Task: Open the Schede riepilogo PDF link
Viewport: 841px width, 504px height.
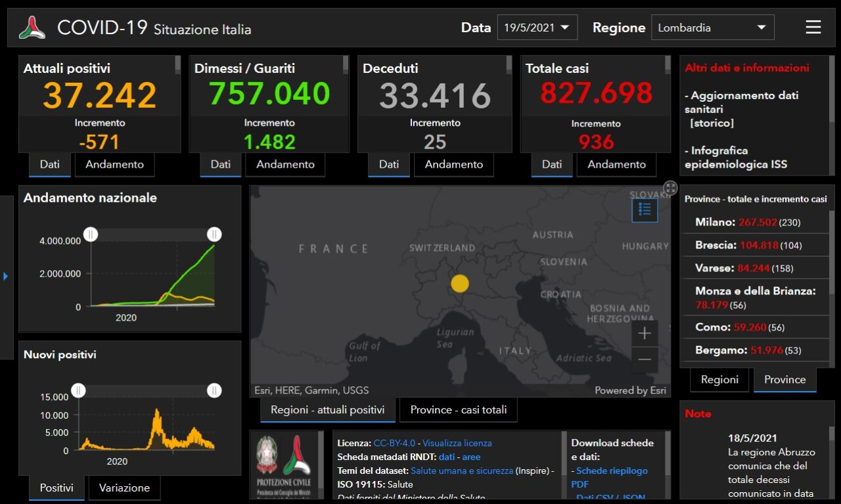Action: pos(611,470)
